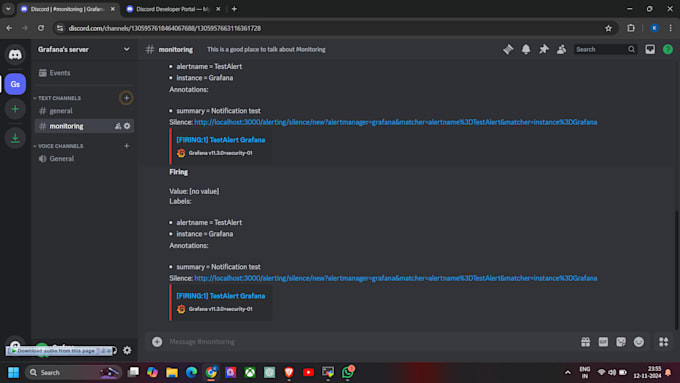Launch YouTube from taskbar
680x383 pixels.
[x=308, y=373]
